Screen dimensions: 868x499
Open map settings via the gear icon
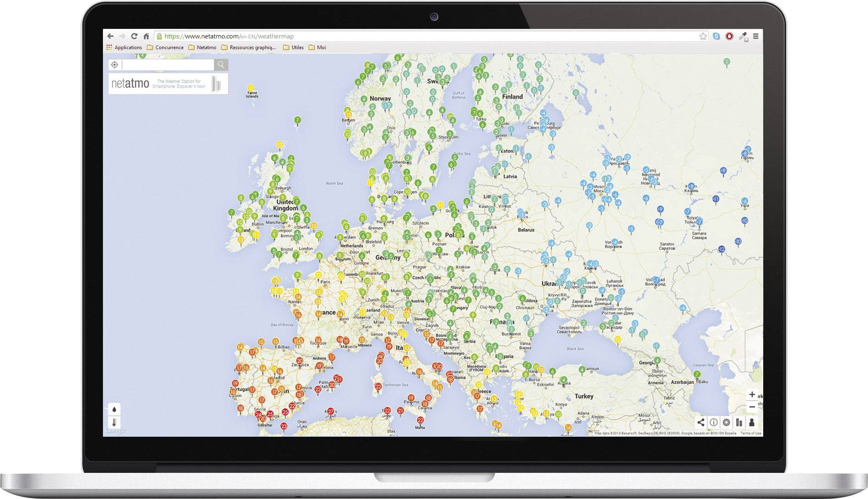pyautogui.click(x=725, y=423)
